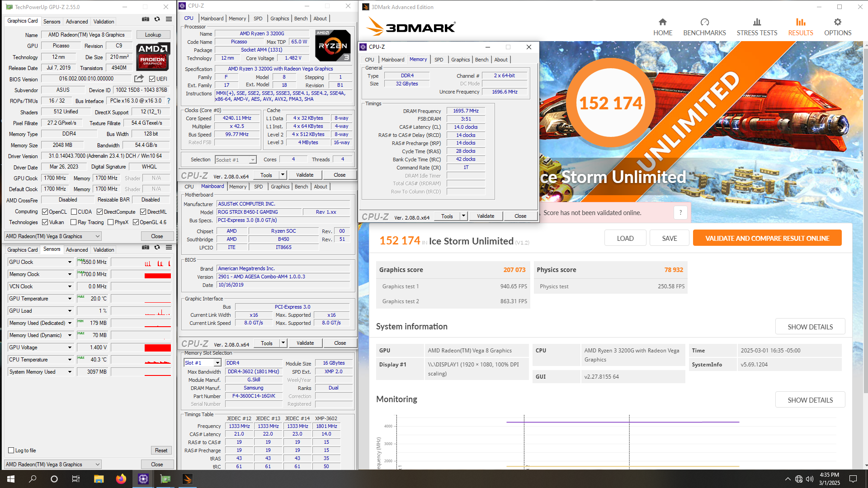This screenshot has height=488, width=868.
Task: Switch to Validation tab in top GPU-Z panel
Action: 104,21
